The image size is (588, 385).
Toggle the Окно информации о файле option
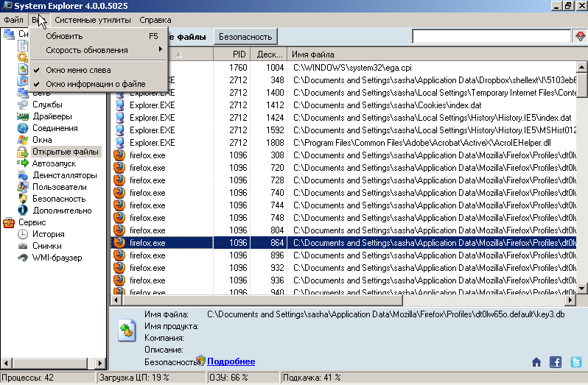[x=98, y=84]
